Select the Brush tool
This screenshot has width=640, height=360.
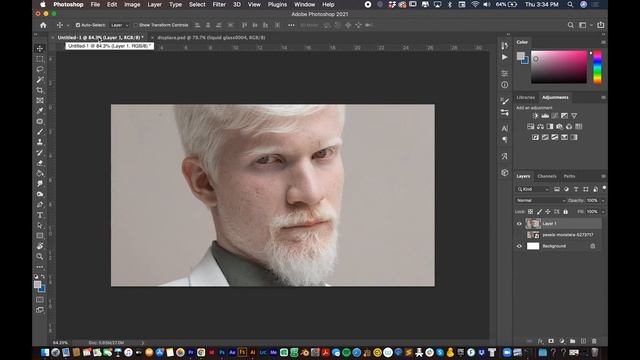click(x=40, y=132)
